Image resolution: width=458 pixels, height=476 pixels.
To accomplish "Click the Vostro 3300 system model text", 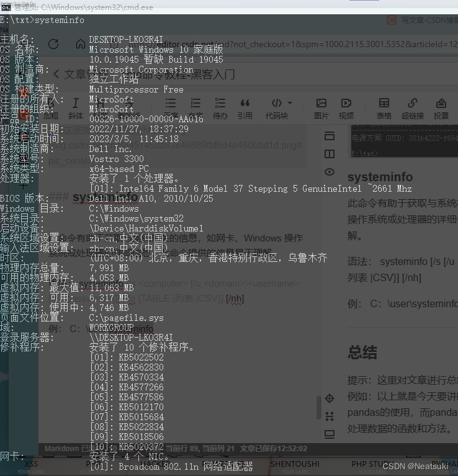I will [116, 159].
